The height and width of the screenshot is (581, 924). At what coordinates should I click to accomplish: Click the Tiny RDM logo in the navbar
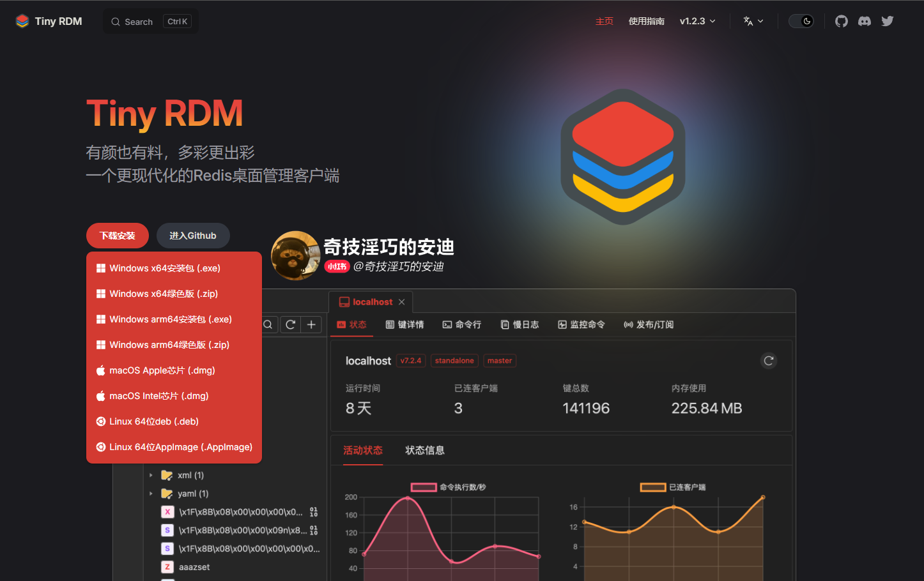(x=49, y=21)
